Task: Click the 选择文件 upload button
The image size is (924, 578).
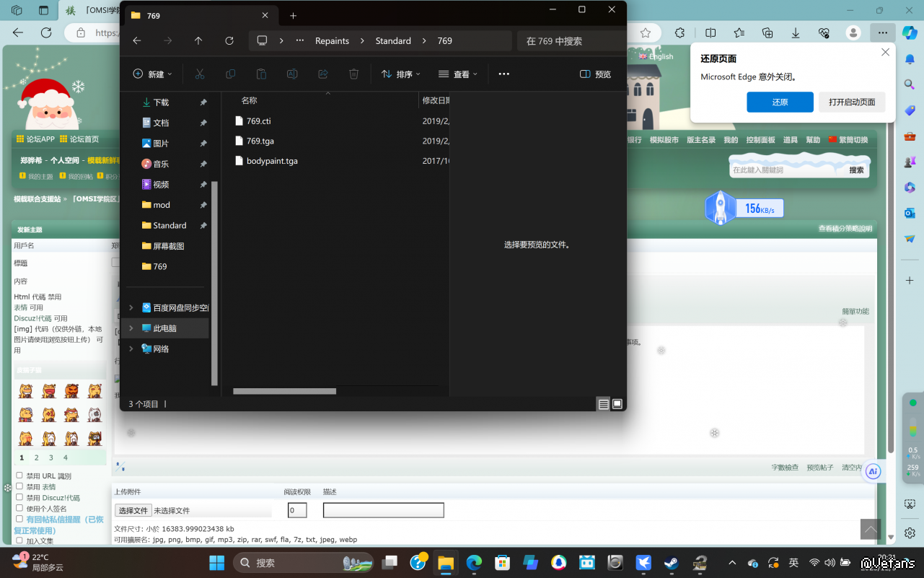Action: pyautogui.click(x=133, y=510)
